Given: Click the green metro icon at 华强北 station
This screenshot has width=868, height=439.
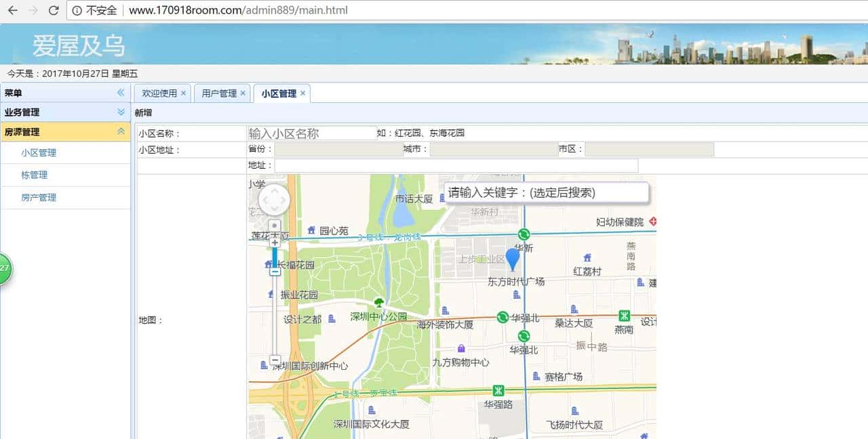Looking at the screenshot, I should pyautogui.click(x=503, y=316).
